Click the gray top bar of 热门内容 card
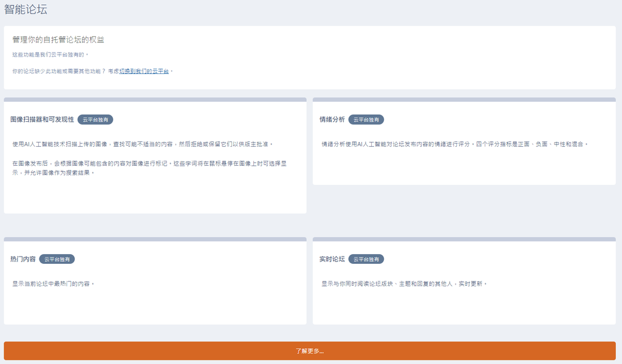Screen dimensions: 622x364 tap(155, 239)
